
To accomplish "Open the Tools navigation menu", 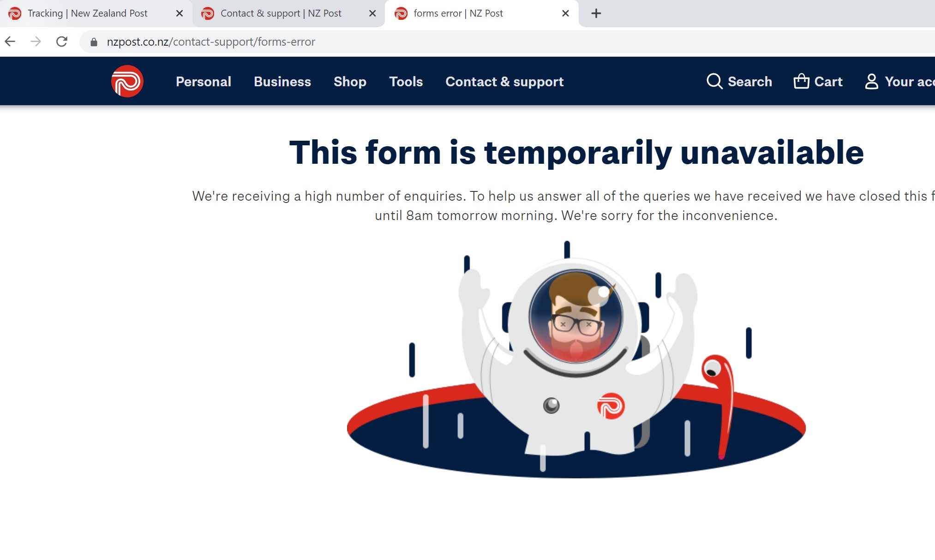I will 406,82.
